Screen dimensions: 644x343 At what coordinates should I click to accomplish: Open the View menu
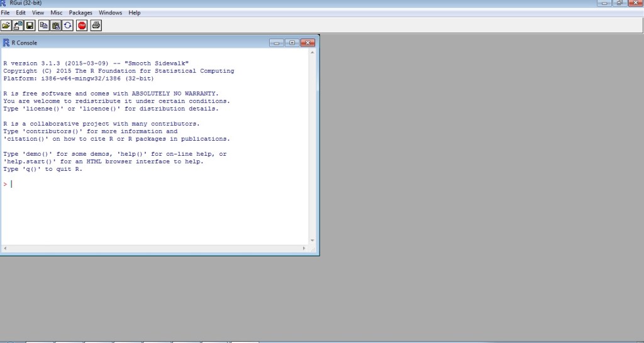coord(38,13)
